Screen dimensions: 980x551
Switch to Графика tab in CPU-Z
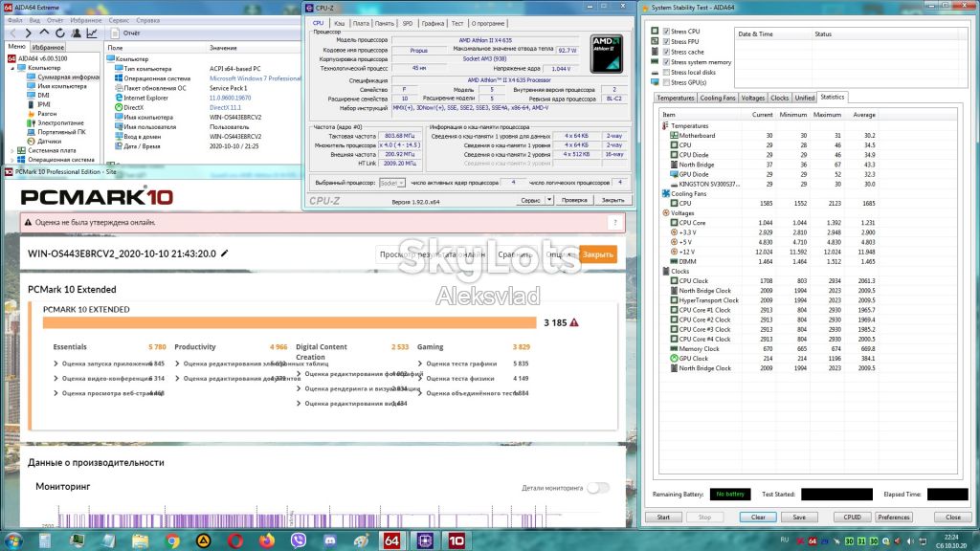coord(433,23)
